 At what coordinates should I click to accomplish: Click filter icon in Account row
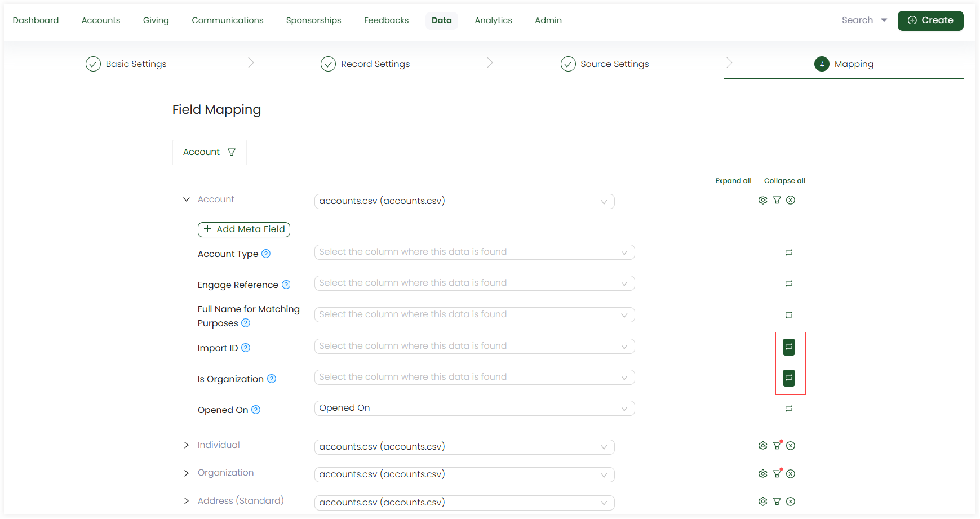coord(777,200)
